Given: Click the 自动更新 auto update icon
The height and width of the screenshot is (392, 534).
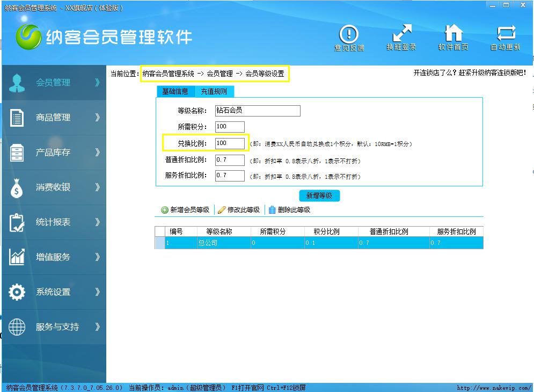Looking at the screenshot, I should (506, 34).
